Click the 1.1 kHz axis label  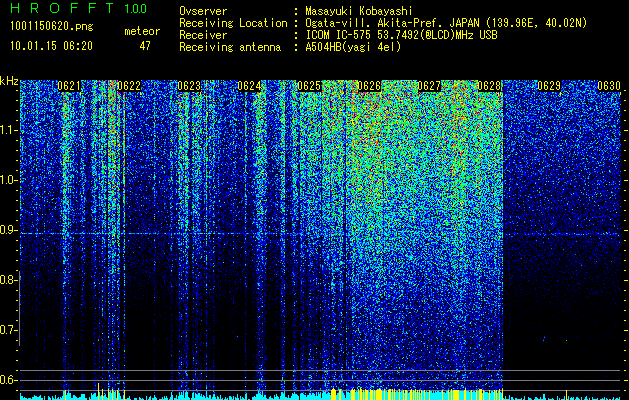7,130
